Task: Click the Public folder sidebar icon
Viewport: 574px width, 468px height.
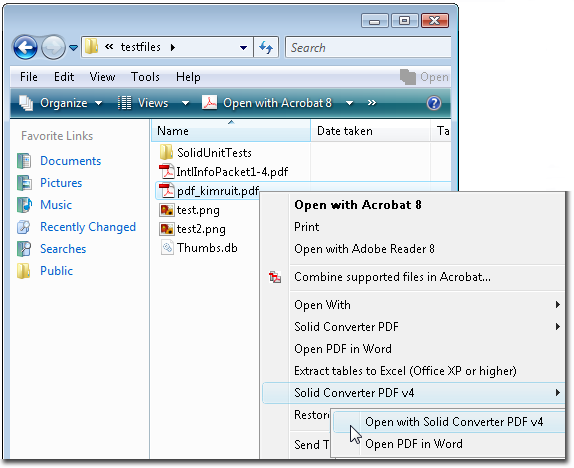Action: [24, 271]
